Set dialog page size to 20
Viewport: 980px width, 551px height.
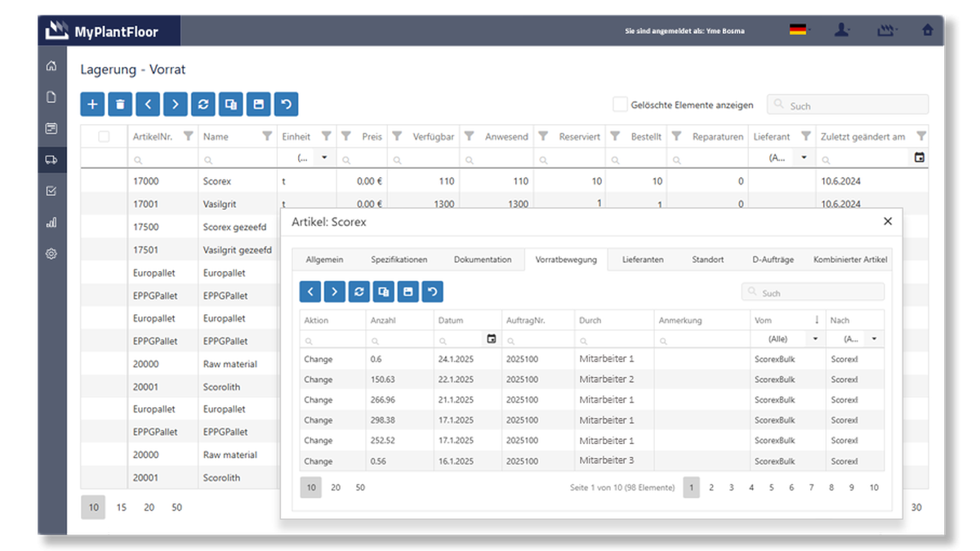(x=336, y=487)
